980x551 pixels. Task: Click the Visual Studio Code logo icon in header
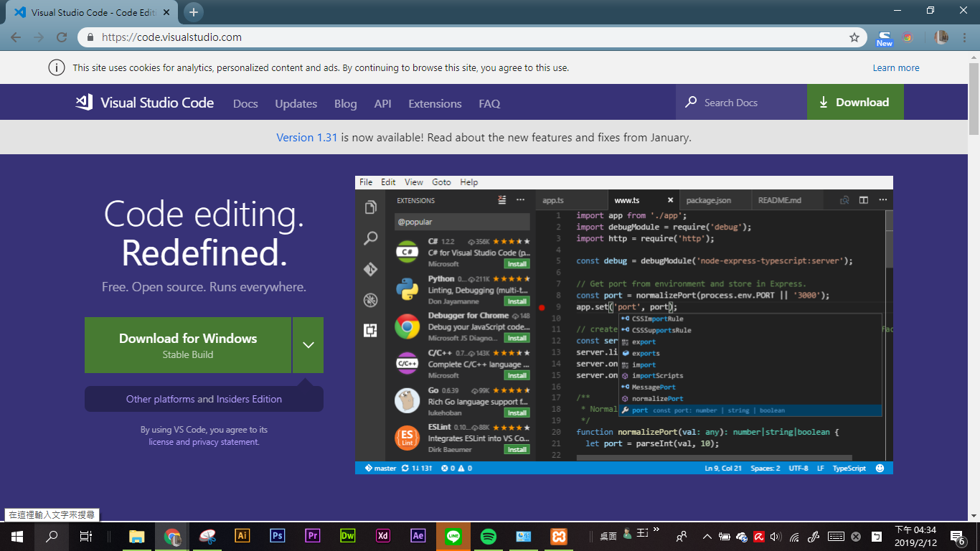84,103
